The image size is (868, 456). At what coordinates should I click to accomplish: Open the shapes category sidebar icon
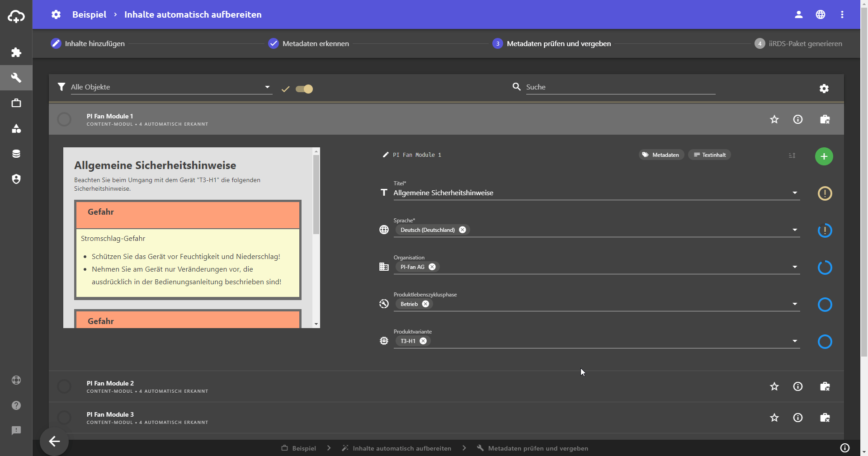[x=16, y=128]
